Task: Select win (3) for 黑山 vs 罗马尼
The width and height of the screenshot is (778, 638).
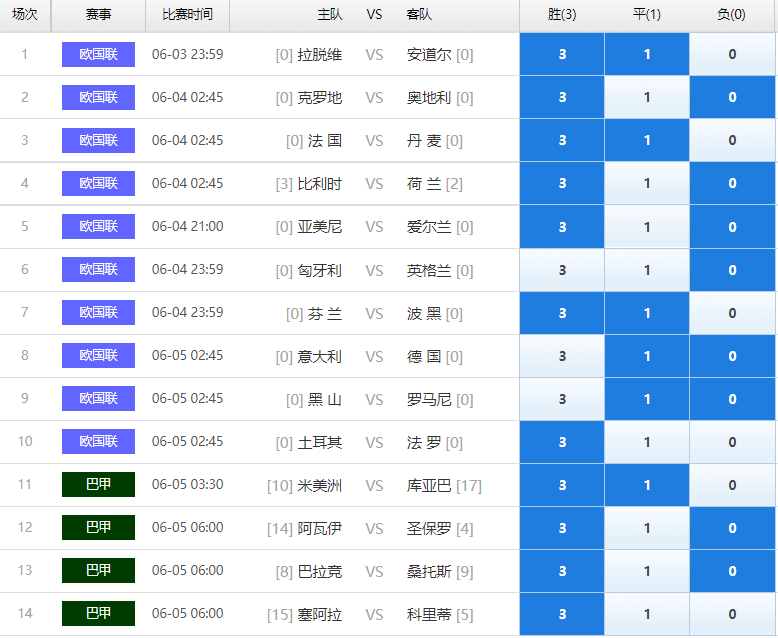Action: tap(562, 399)
